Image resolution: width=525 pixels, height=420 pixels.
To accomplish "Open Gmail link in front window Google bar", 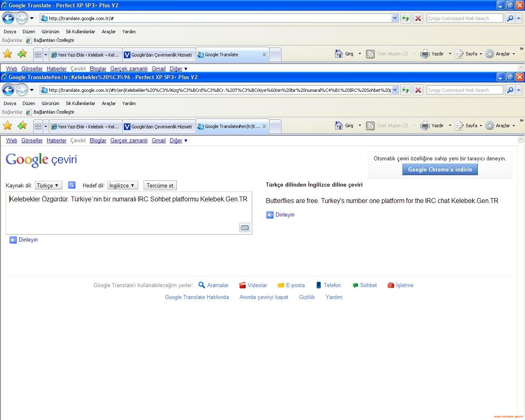I will [159, 141].
